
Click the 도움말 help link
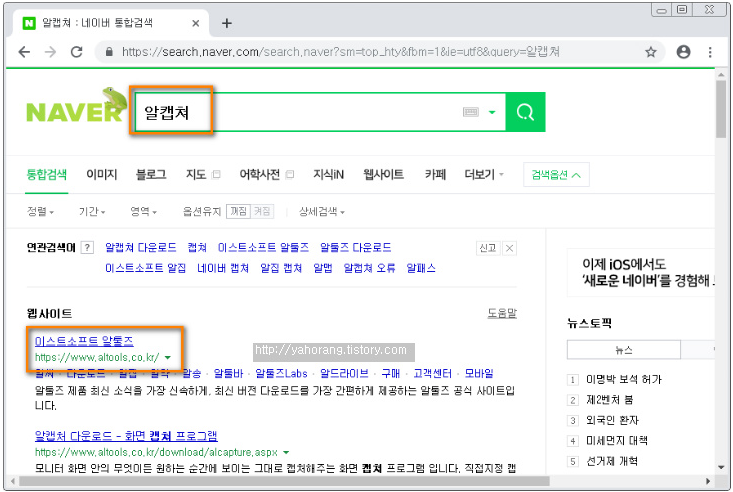click(502, 313)
